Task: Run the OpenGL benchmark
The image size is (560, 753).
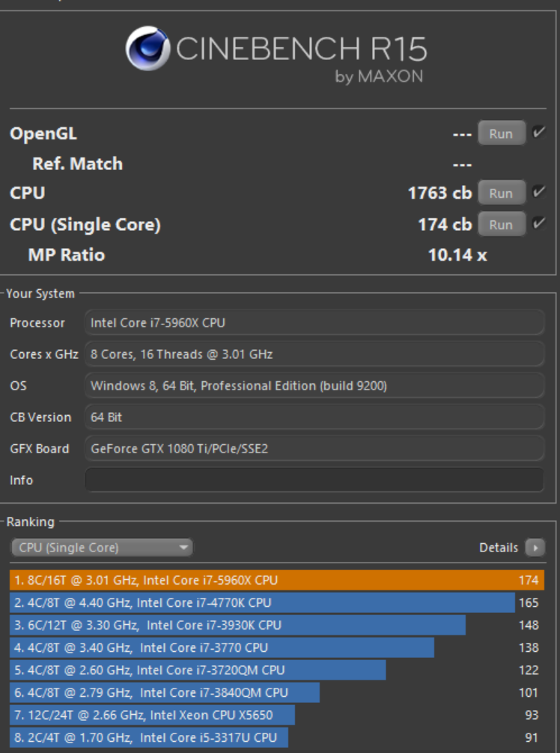Action: pyautogui.click(x=501, y=133)
